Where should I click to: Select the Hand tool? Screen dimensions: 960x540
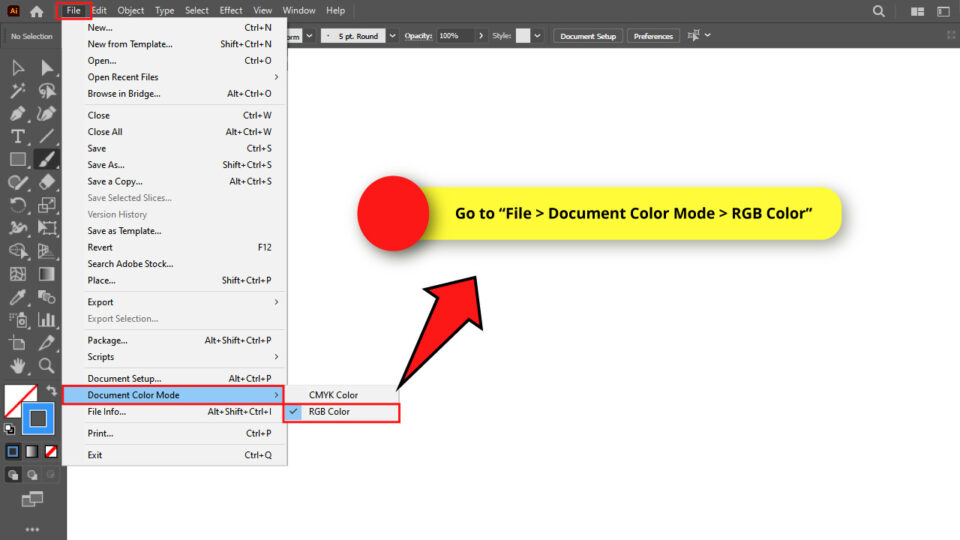[18, 366]
